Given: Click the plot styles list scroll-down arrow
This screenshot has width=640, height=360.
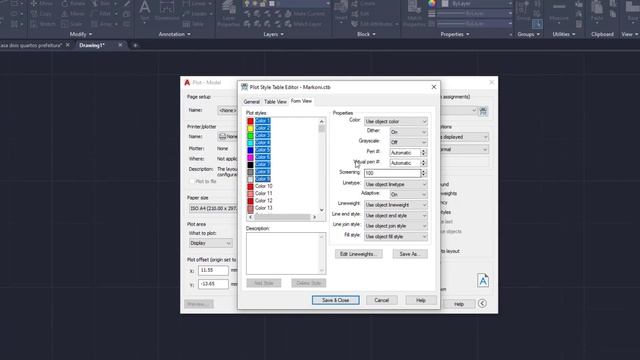Looking at the screenshot, I should pyautogui.click(x=322, y=210).
